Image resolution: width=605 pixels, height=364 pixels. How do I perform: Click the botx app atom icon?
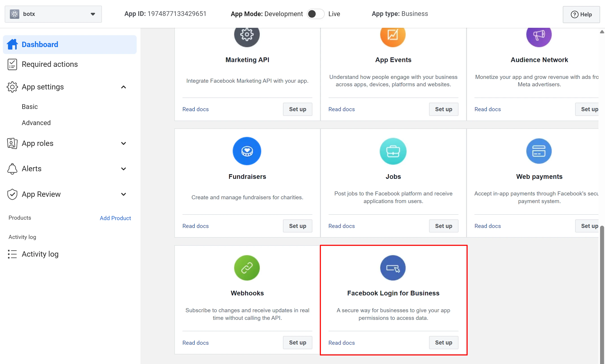(x=15, y=14)
